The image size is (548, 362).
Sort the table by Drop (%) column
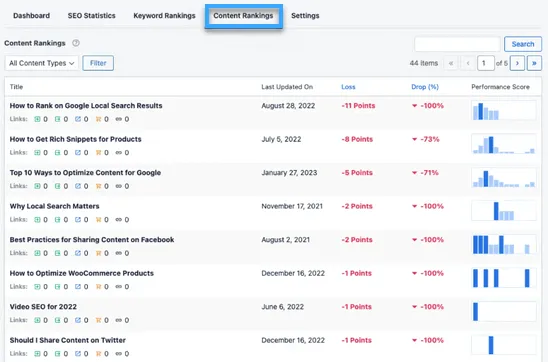click(425, 87)
